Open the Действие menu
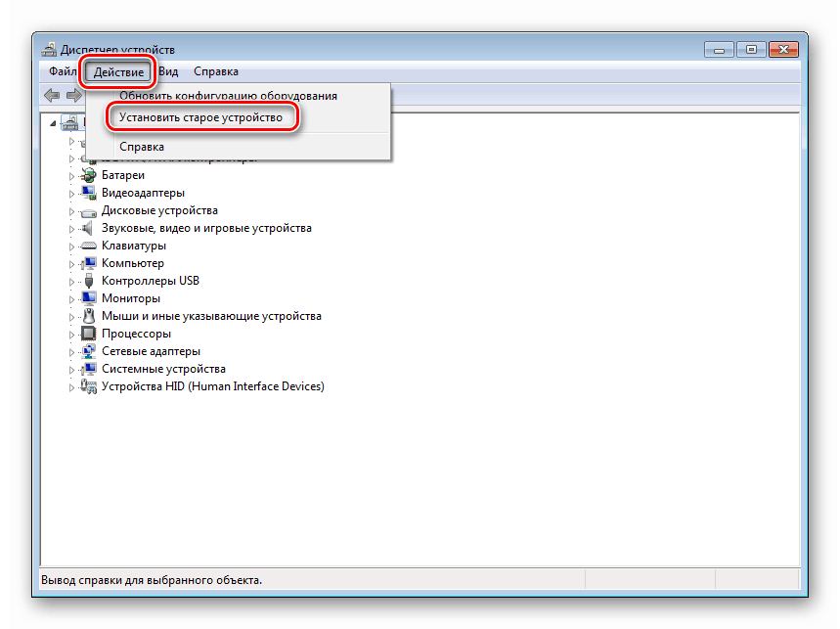Image resolution: width=840 pixels, height=629 pixels. point(118,71)
